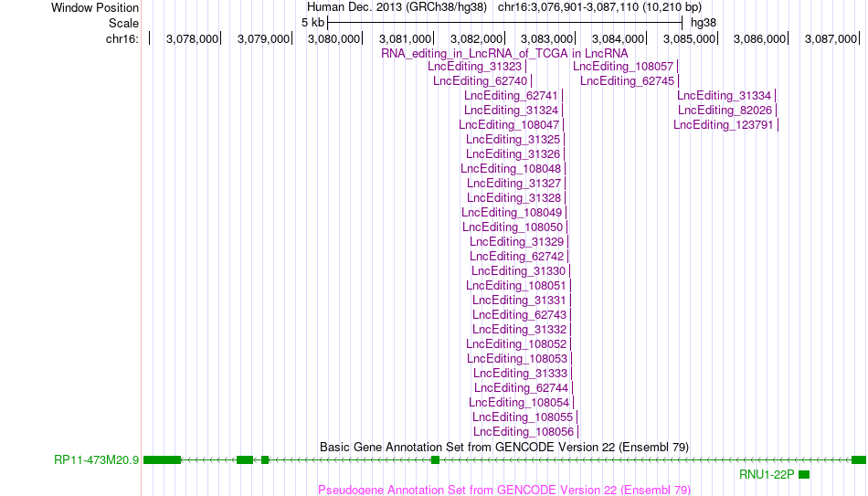Click the 3,082,000 ruler position

point(476,38)
